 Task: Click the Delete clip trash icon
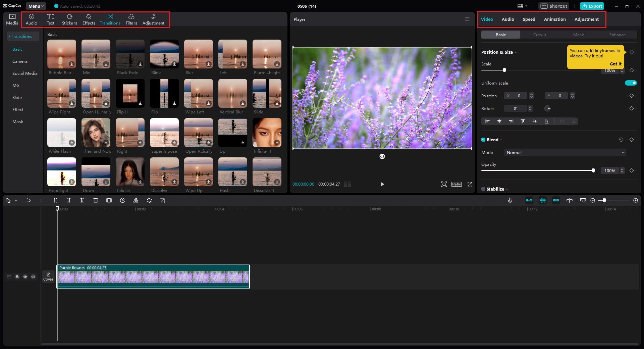point(96,200)
